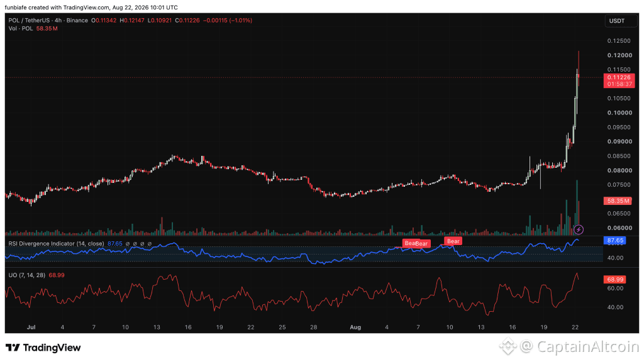Click the RSI legend value 87.65

[x=115, y=243]
